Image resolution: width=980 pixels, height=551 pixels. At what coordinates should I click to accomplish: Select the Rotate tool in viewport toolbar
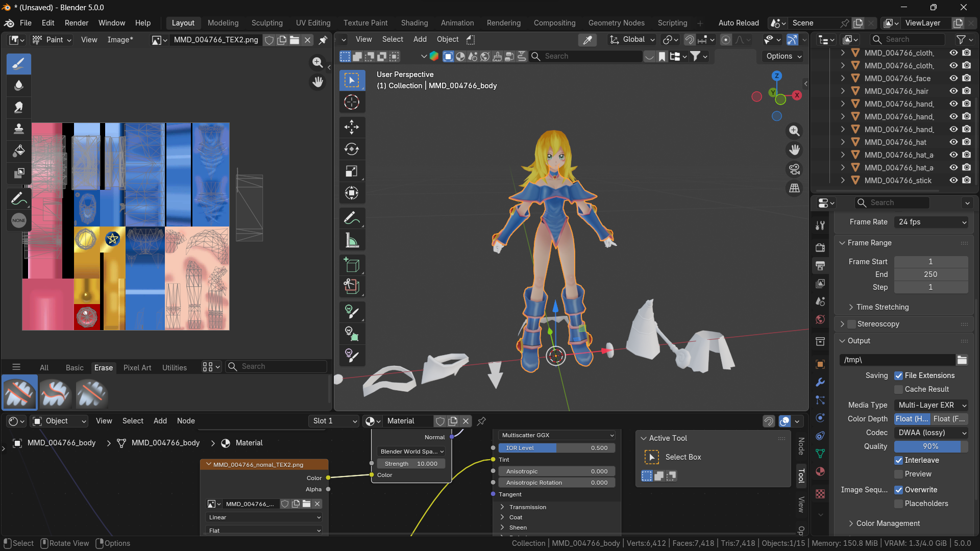pyautogui.click(x=352, y=149)
